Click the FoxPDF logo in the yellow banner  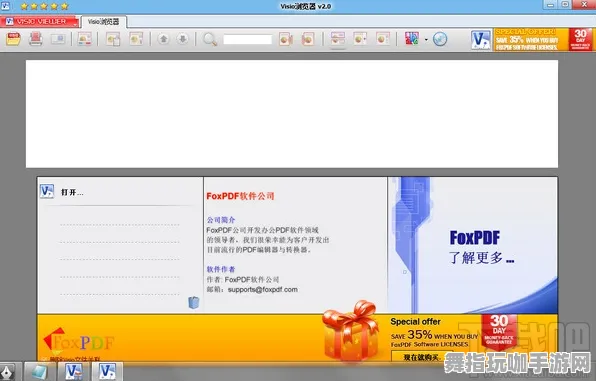pos(79,341)
